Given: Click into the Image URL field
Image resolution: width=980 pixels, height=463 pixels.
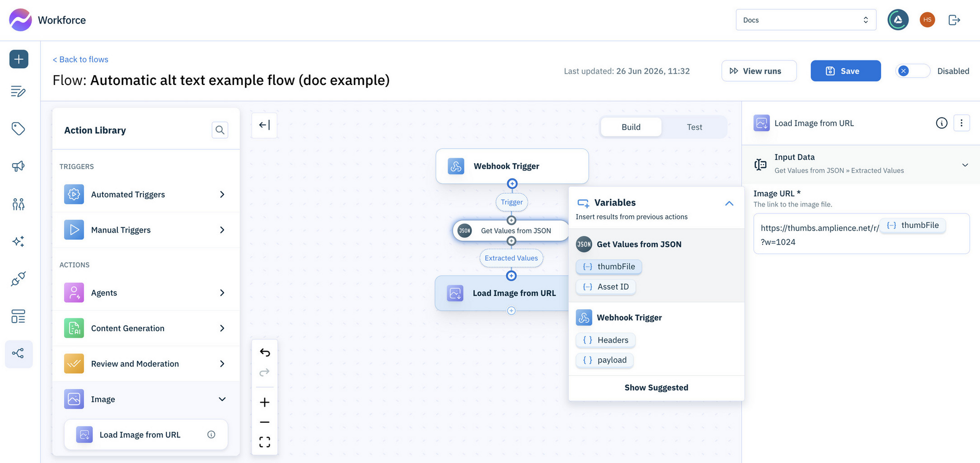Looking at the screenshot, I should (861, 234).
